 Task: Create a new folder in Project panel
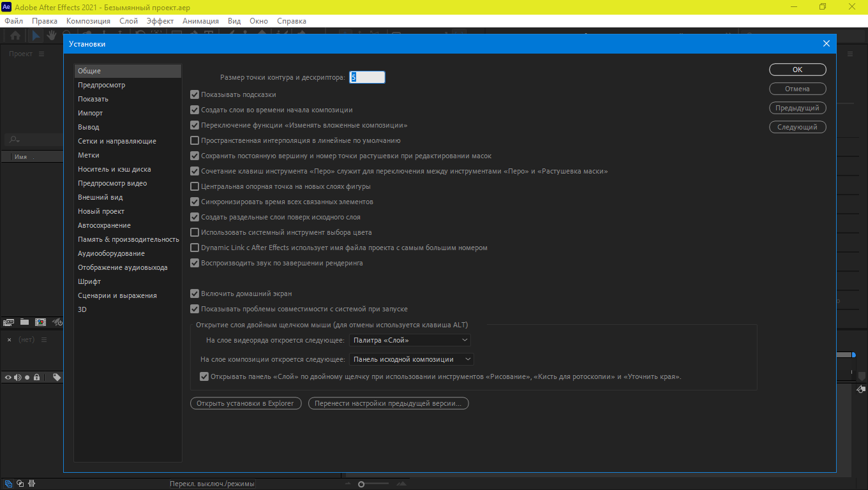click(x=24, y=322)
